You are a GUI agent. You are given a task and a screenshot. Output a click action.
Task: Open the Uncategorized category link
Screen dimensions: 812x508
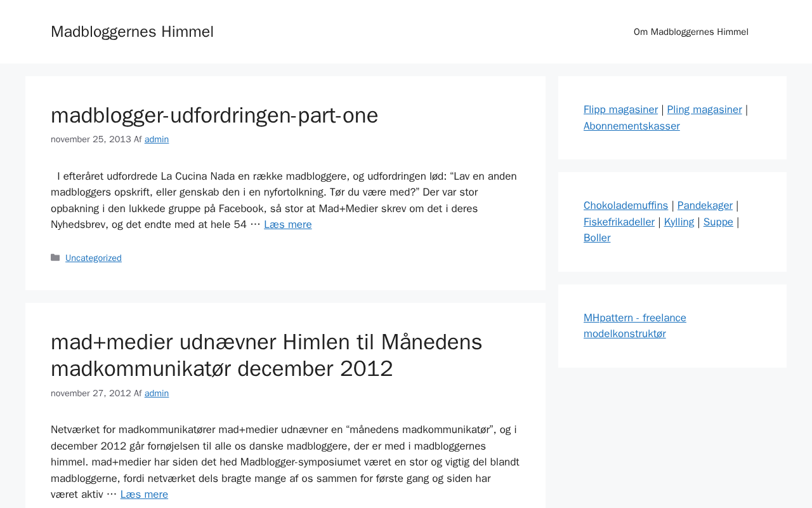(93, 258)
